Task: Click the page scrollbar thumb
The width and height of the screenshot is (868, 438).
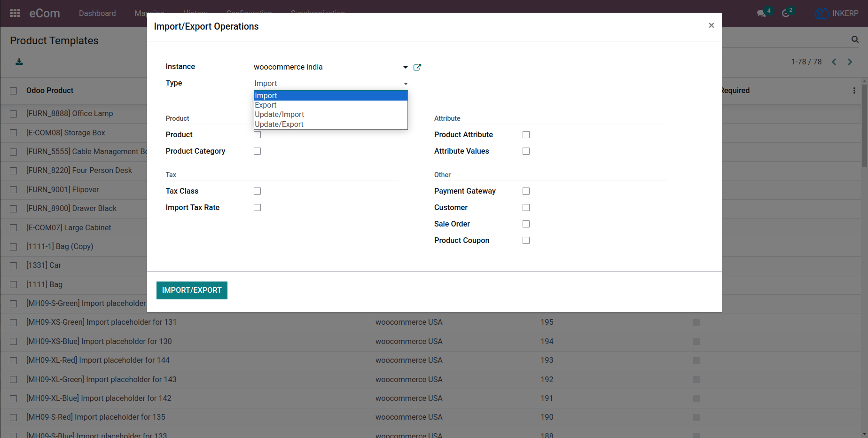Action: click(x=864, y=127)
